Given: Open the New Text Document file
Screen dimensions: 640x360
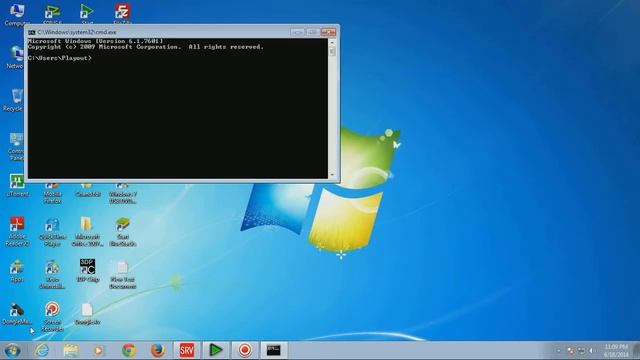Looking at the screenshot, I should 122,274.
